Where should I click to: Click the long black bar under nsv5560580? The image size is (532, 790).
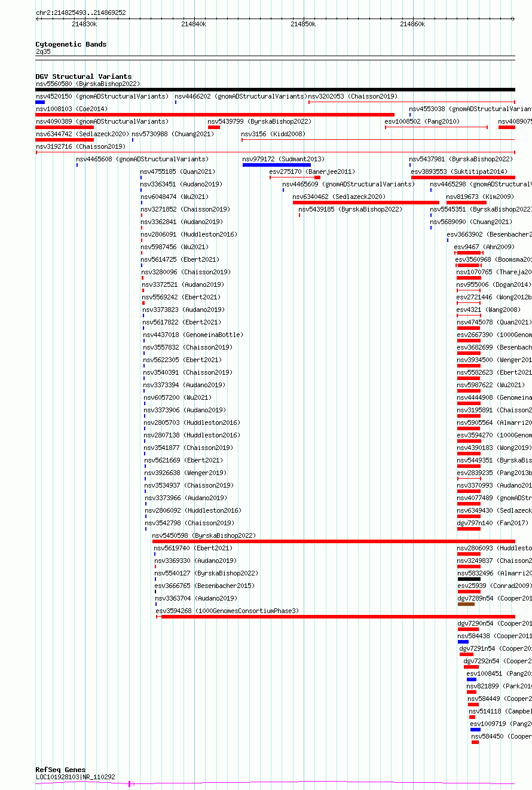tap(275, 90)
